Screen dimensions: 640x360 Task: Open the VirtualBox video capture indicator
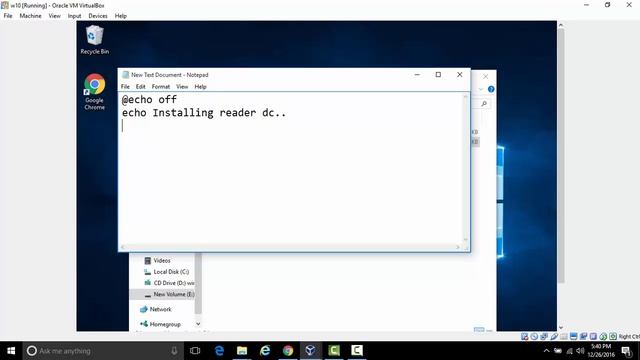tap(583, 336)
